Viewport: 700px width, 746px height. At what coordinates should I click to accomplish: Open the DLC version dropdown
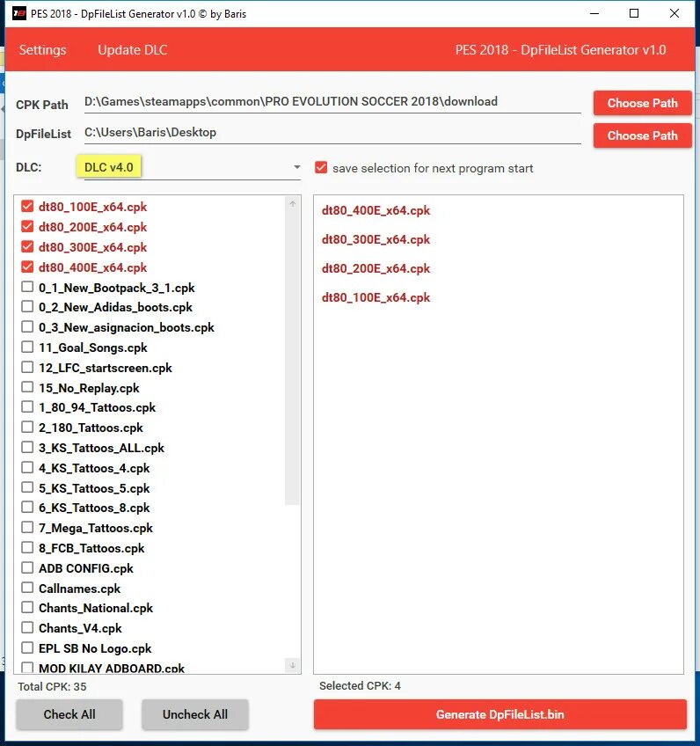tap(192, 167)
